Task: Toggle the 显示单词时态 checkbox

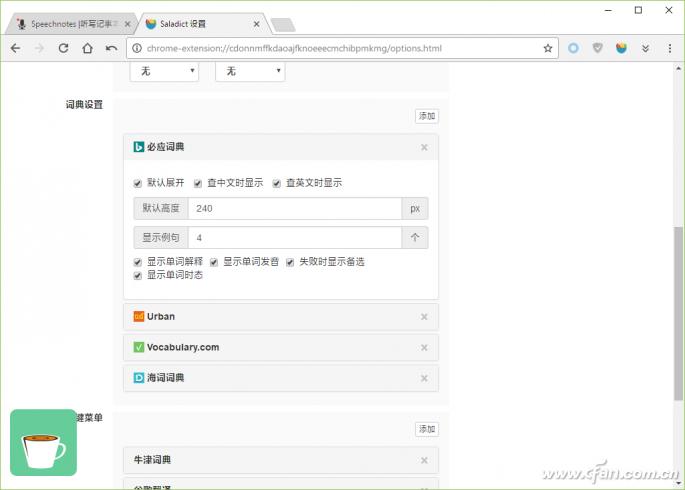Action: [138, 276]
